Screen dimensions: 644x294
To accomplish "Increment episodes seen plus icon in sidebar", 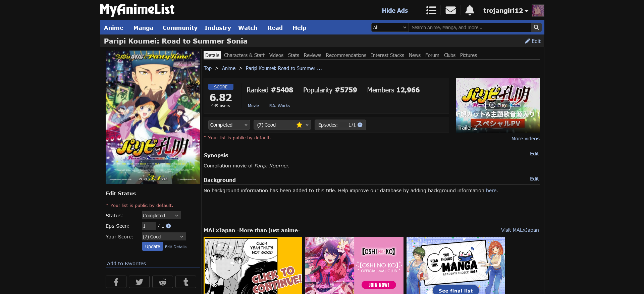I will pos(168,226).
